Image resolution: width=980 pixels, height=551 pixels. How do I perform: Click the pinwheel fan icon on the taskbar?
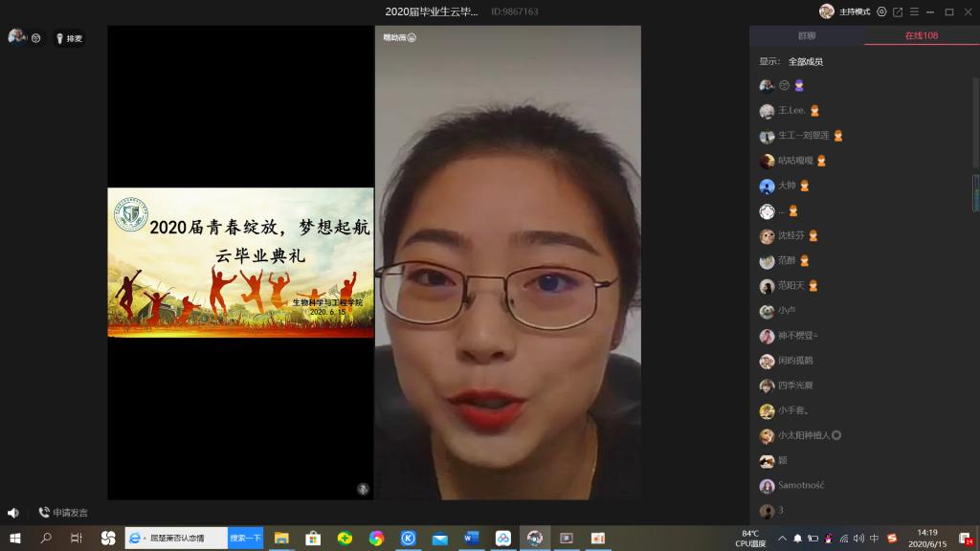point(108,538)
